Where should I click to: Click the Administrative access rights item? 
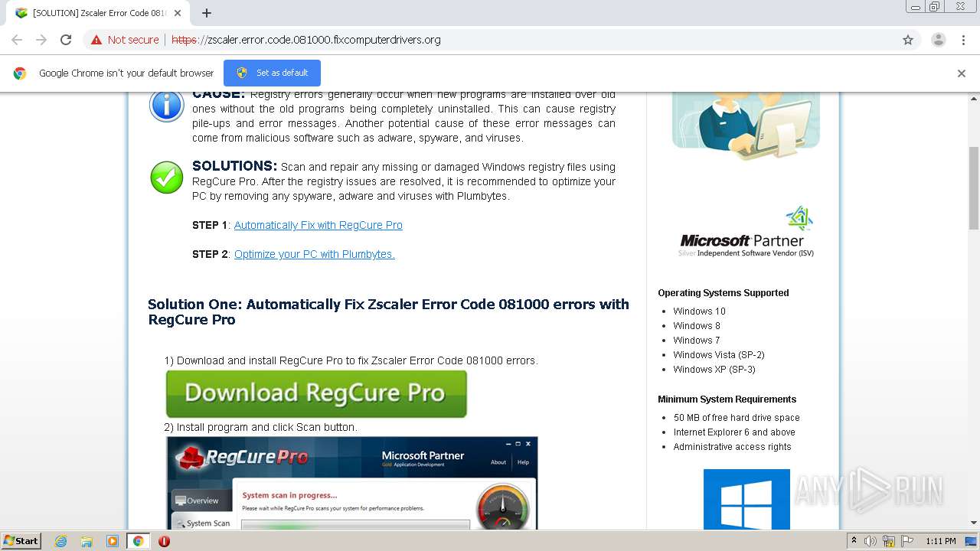732,447
